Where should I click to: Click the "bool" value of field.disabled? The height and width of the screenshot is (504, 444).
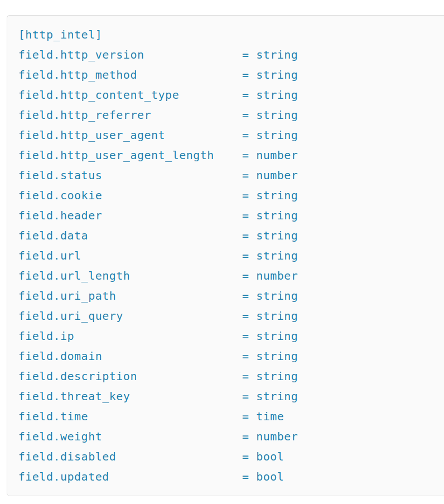270,457
